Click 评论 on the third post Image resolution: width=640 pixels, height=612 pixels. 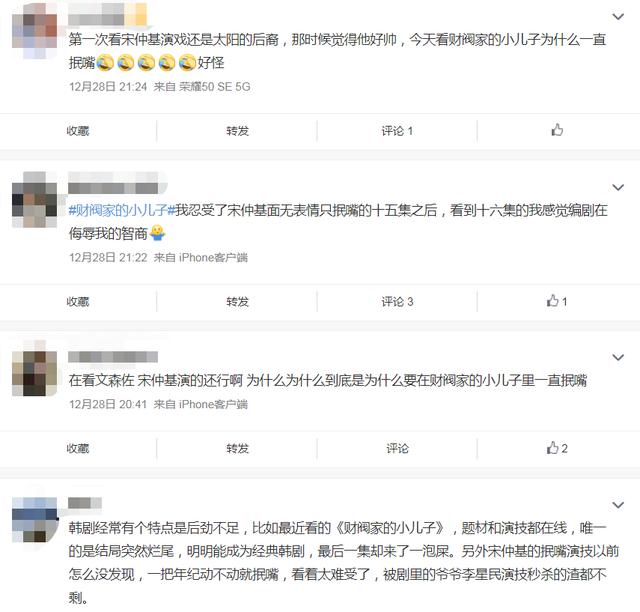pyautogui.click(x=397, y=448)
